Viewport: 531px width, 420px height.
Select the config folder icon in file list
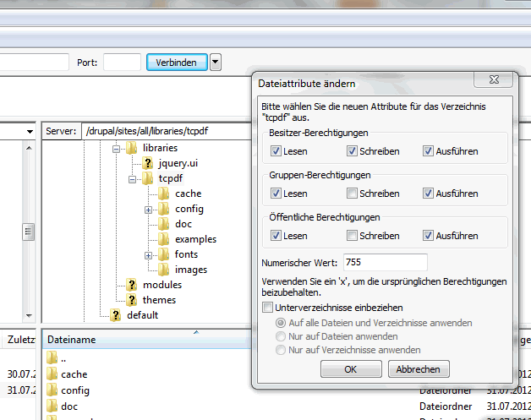click(52, 390)
